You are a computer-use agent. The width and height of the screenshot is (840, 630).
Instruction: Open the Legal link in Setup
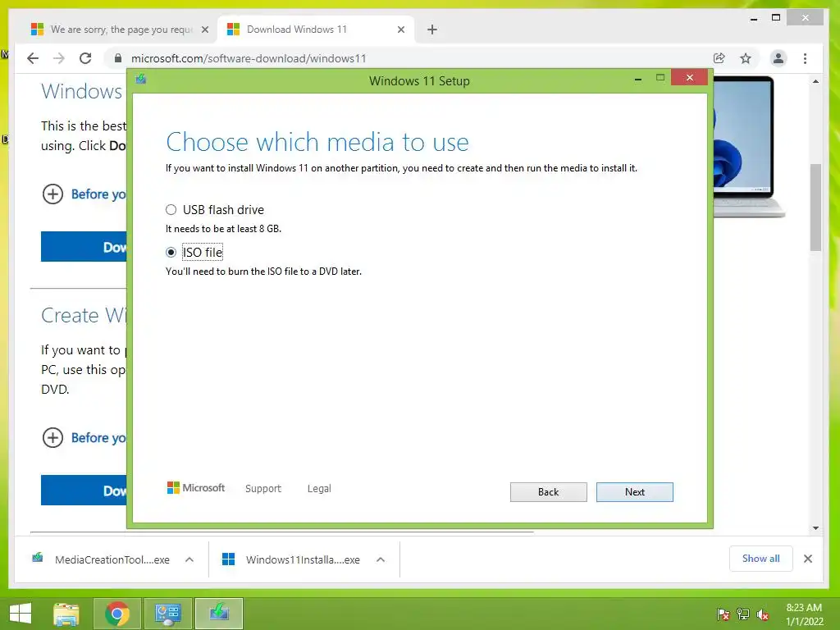point(319,489)
